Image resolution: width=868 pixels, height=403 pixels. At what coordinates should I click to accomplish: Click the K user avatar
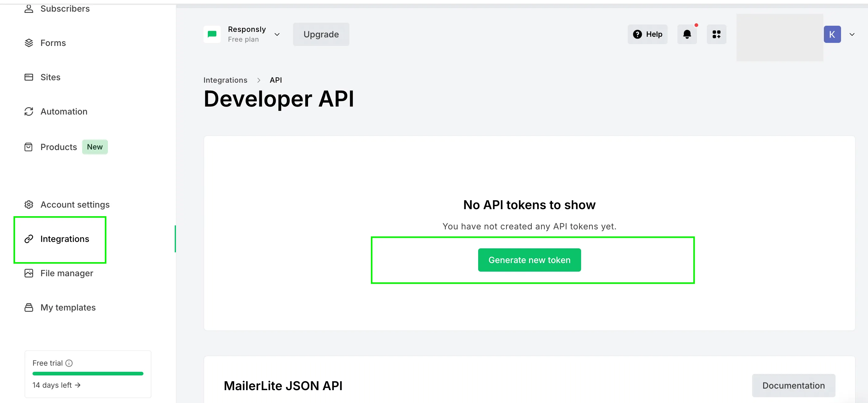point(832,34)
